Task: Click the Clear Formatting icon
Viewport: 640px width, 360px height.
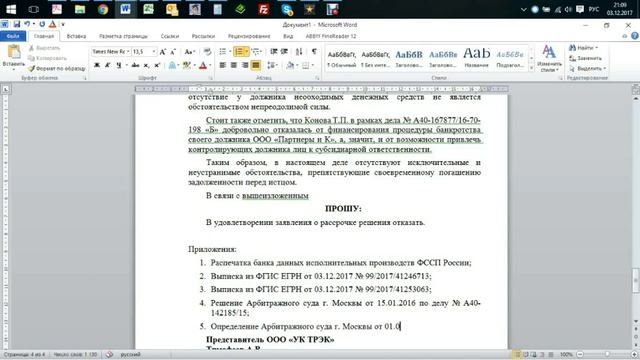Action: [207, 52]
